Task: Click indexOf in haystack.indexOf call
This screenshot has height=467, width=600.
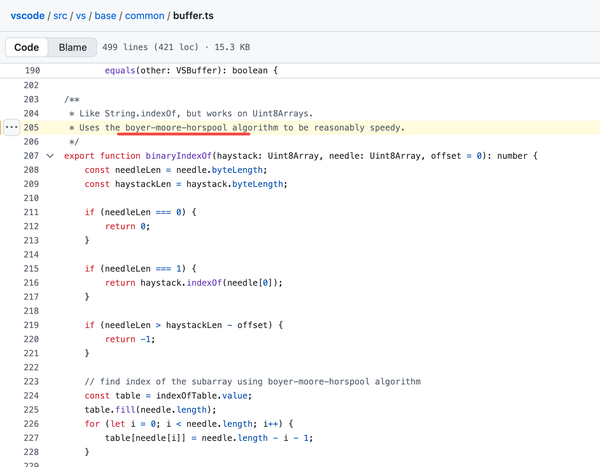Action: [x=204, y=283]
